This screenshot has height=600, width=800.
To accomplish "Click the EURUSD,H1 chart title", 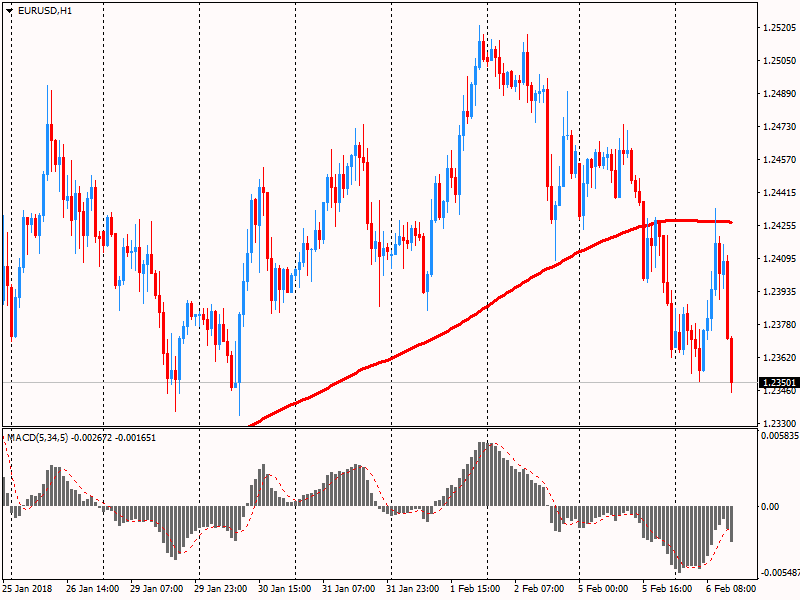I will 45,11.
